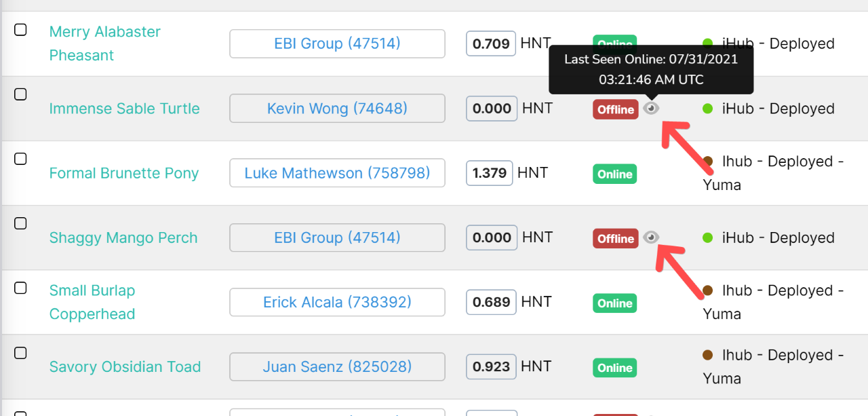Select the Immense Sable Turtle row checkbox
This screenshot has width=868, height=416.
click(x=20, y=94)
